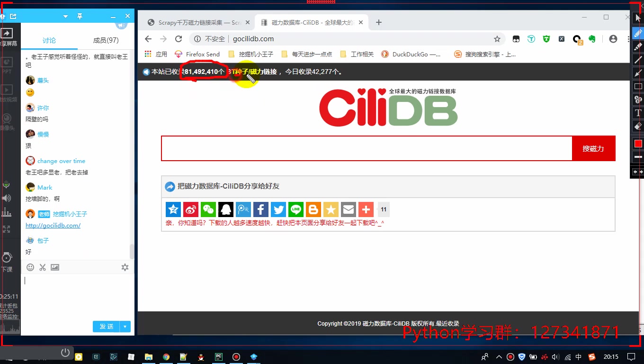Click the 分享屏幕 share screen button
This screenshot has width=644, height=364.
pos(7,36)
